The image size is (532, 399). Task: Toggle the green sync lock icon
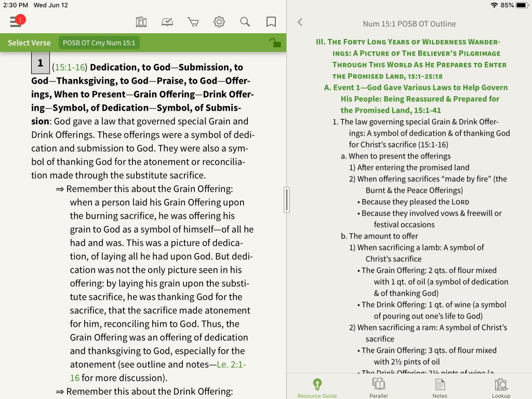[x=275, y=43]
